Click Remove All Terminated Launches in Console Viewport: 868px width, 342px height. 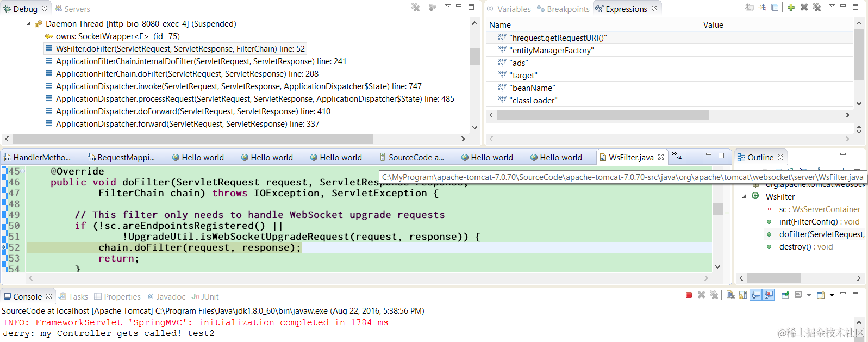point(714,295)
